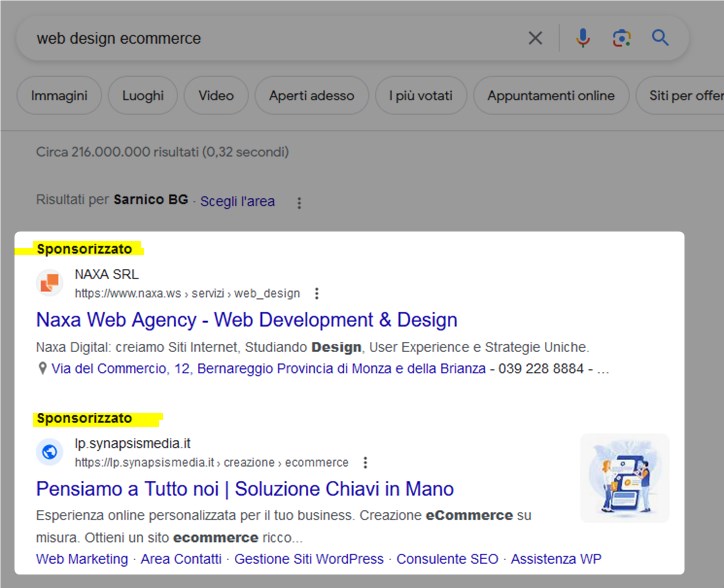Open Google Lens image search icon
This screenshot has height=588, width=724.
click(x=621, y=38)
